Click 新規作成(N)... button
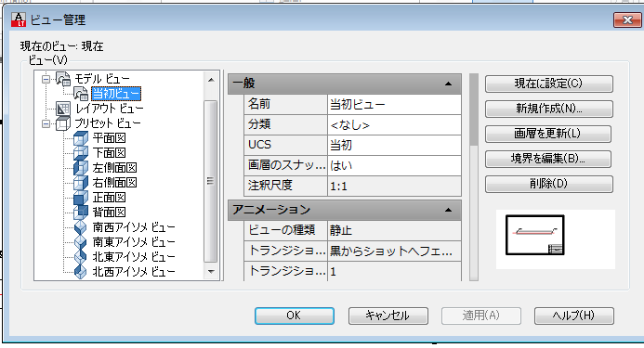Image resolution: width=644 pixels, height=348 pixels. tap(548, 109)
